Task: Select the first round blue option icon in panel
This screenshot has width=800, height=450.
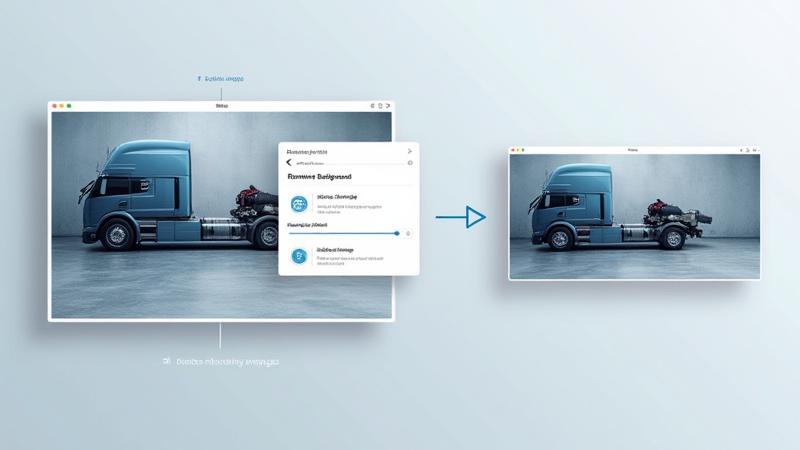Action: (299, 204)
